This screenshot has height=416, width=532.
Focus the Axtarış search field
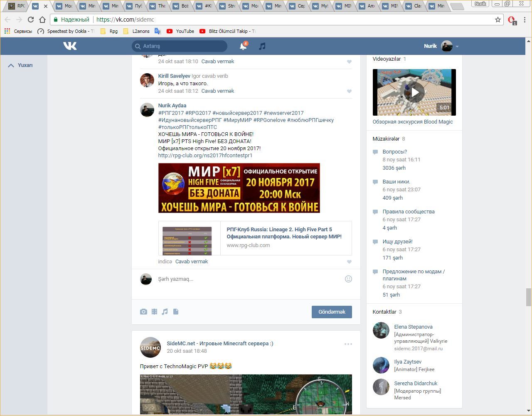[x=180, y=46]
